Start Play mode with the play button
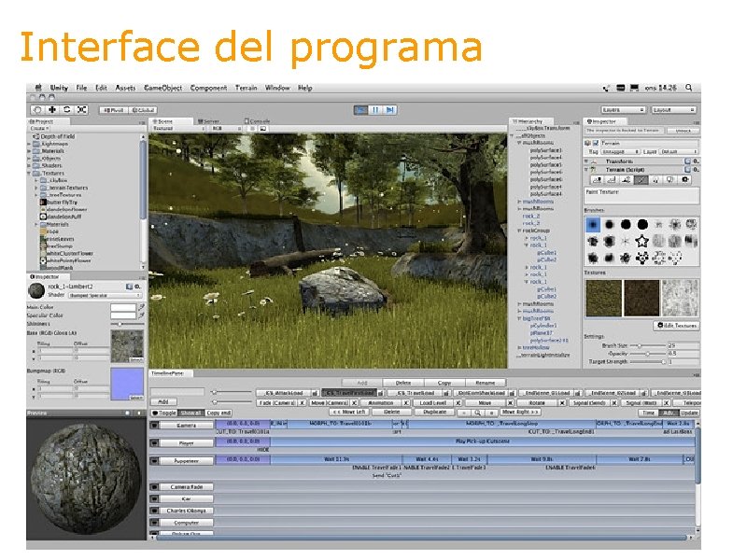The height and width of the screenshot is (560, 747). pos(360,110)
